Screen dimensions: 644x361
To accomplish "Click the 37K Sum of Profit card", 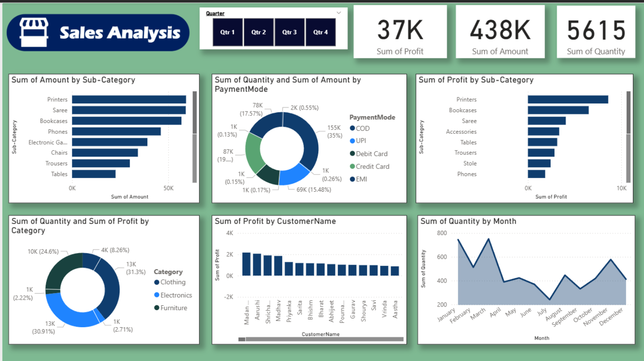I will 400,32.
